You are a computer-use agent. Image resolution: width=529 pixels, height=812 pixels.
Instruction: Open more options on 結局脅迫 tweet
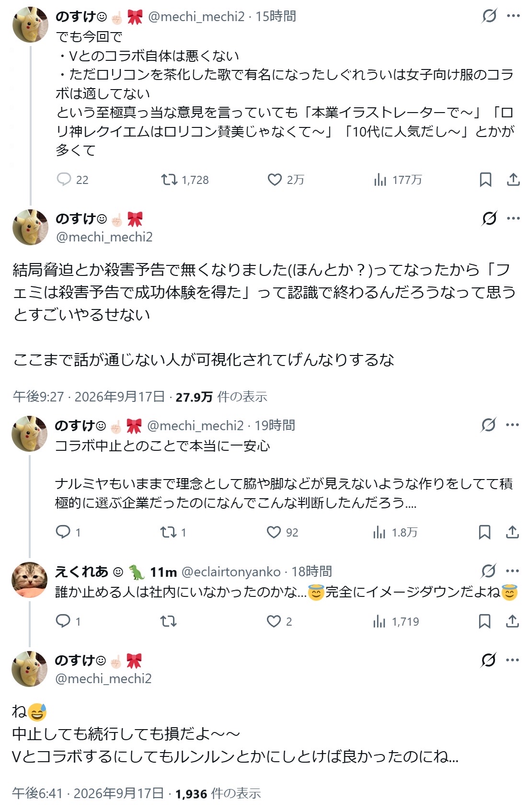[x=513, y=218]
